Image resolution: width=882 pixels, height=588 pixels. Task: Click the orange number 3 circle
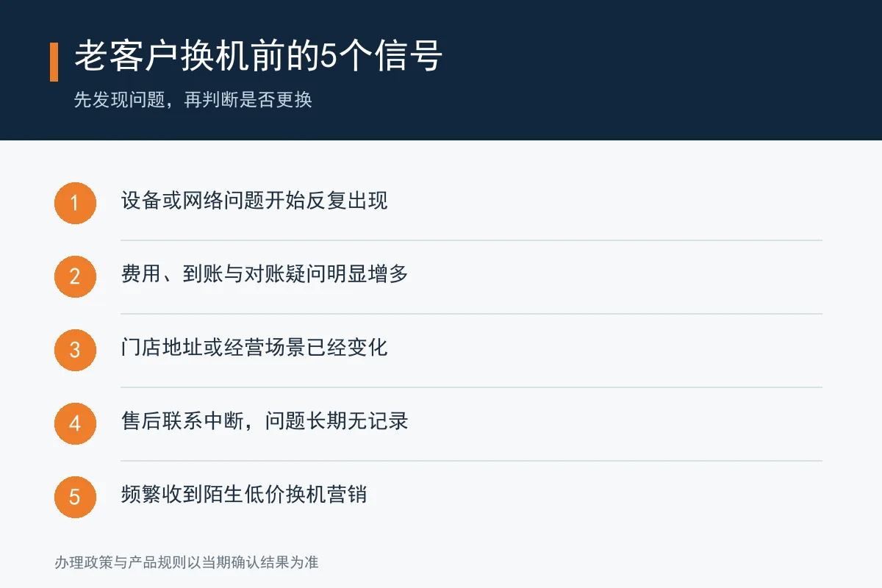(x=75, y=350)
